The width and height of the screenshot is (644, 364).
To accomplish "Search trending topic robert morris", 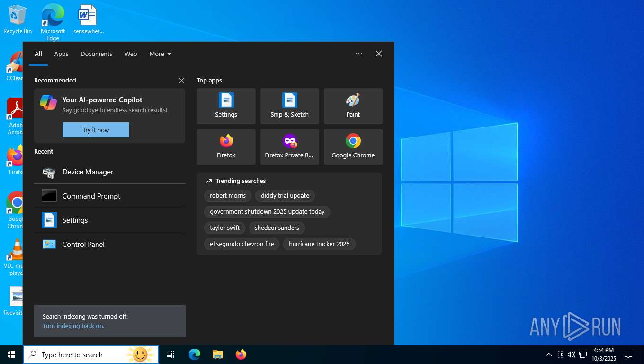I will click(x=228, y=196).
